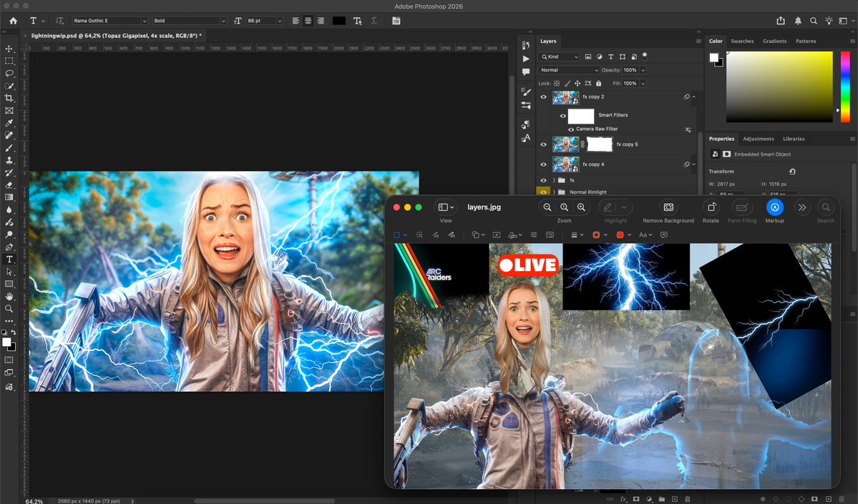Toggle visibility of the Smart Filters mask
The width and height of the screenshot is (858, 504).
click(563, 115)
